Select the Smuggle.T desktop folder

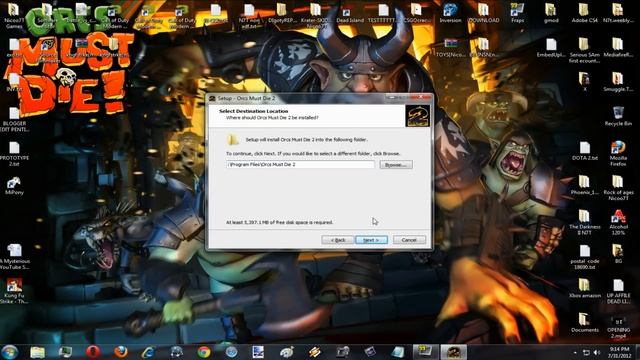click(618, 82)
